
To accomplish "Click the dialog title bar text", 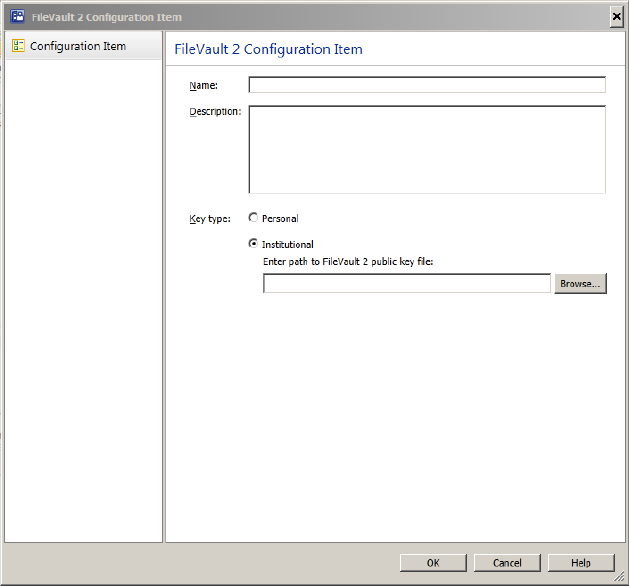I will tap(107, 17).
